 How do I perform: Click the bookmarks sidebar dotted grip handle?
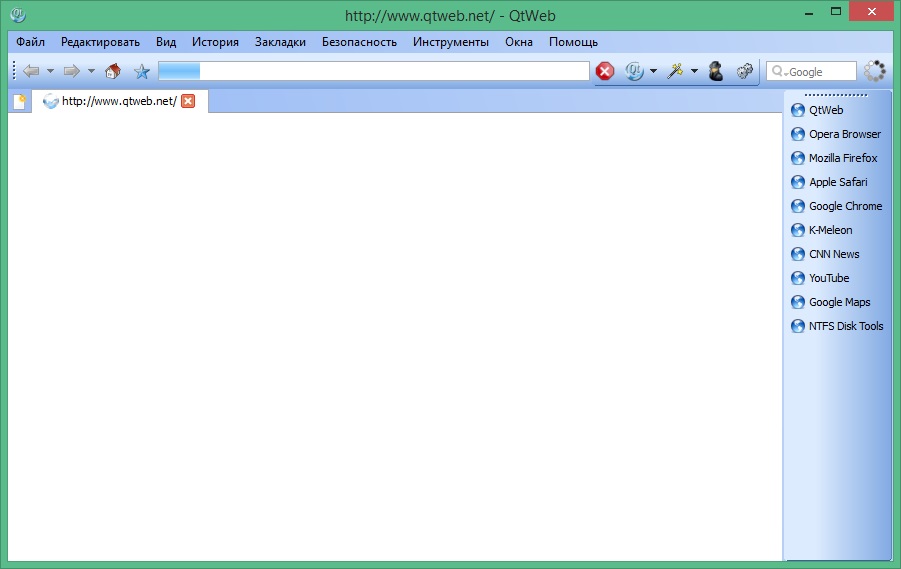tap(836, 95)
